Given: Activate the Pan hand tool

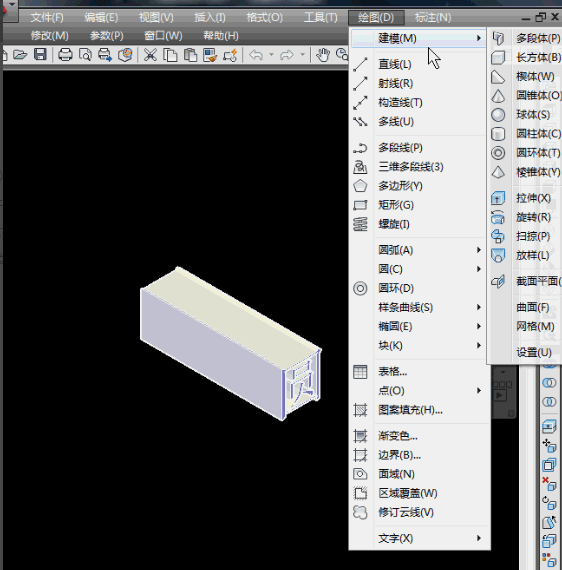Looking at the screenshot, I should point(322,55).
